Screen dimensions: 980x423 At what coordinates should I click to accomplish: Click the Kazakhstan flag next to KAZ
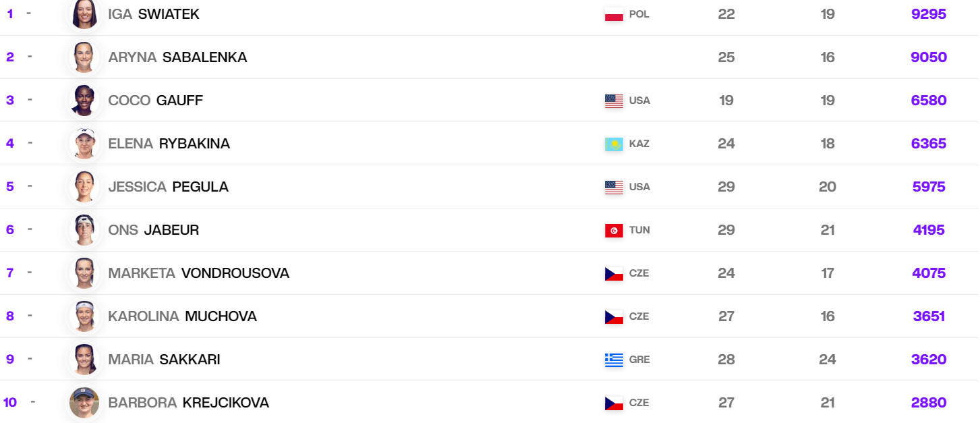point(614,144)
